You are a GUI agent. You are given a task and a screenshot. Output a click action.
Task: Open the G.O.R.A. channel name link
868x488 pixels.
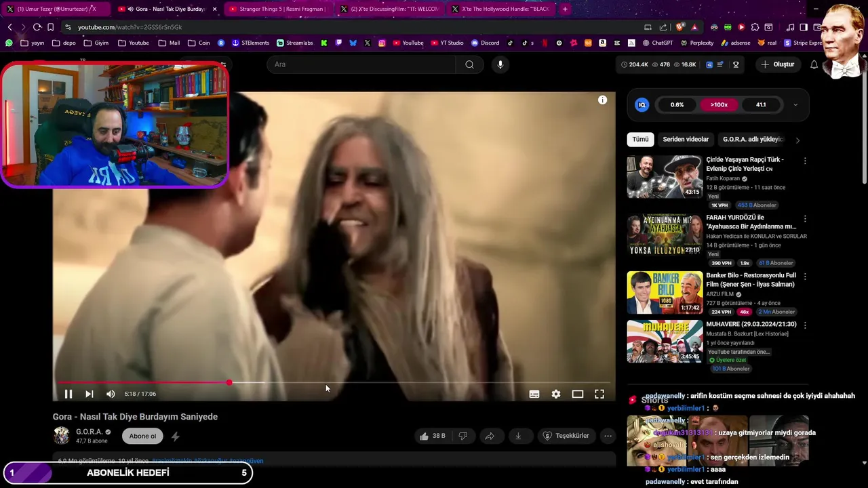tap(89, 432)
